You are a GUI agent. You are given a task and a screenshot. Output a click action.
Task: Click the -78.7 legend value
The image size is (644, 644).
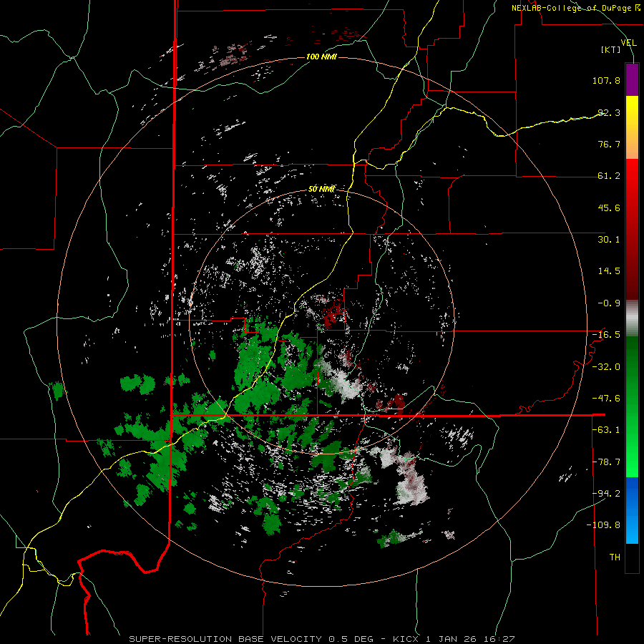606,462
